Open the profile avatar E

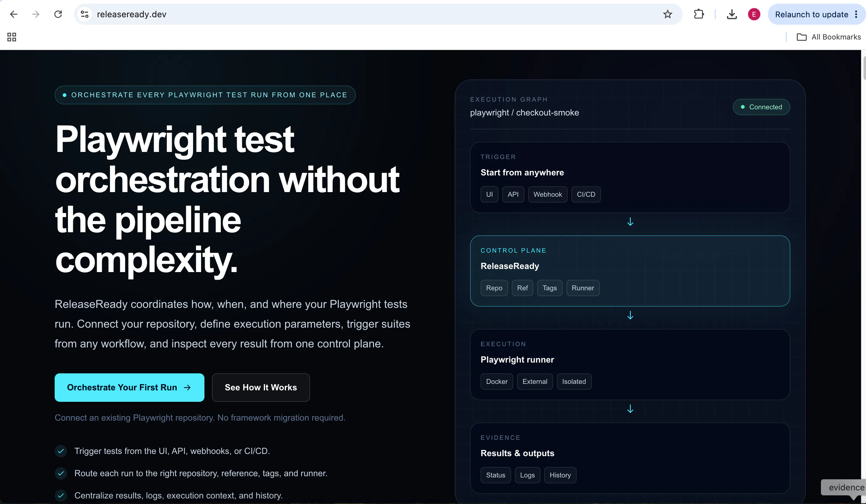[x=754, y=14]
